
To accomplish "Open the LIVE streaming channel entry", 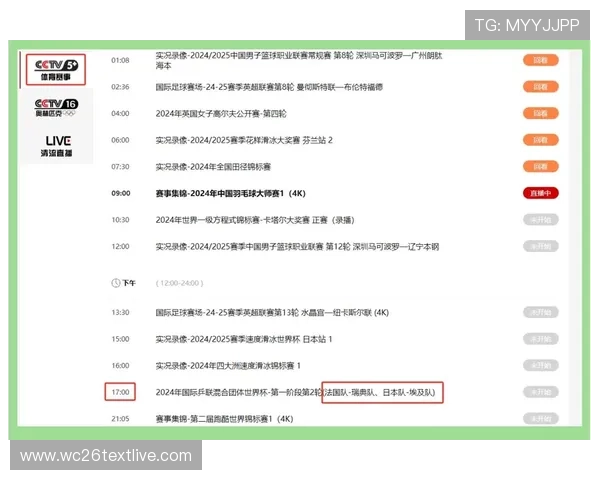I will tap(57, 146).
